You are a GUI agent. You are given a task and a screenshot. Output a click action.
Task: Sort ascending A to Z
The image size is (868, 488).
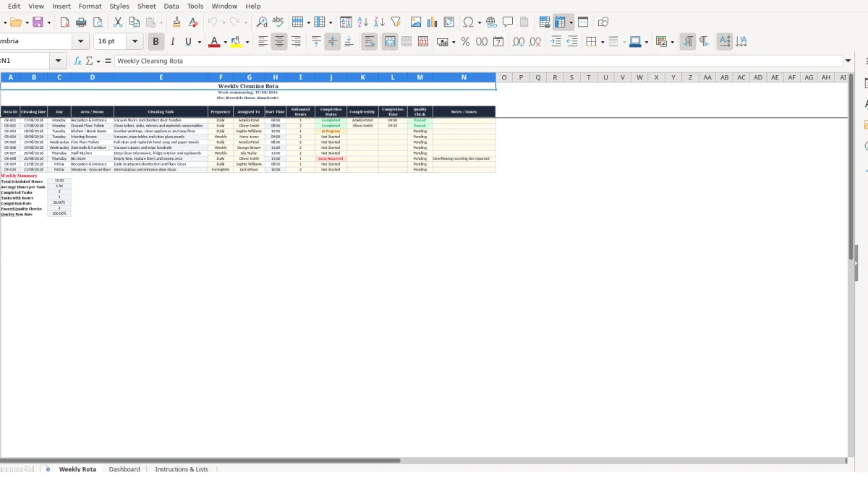[x=362, y=22]
